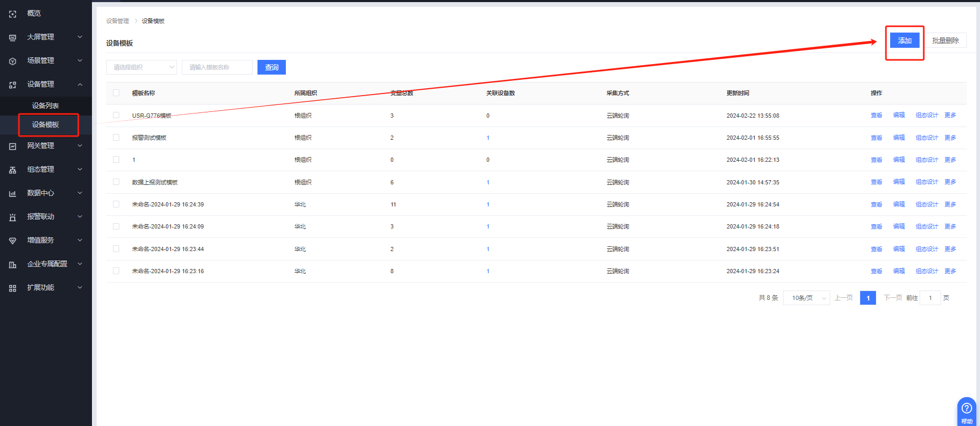Check the USR-G776模板 row checkbox

116,115
